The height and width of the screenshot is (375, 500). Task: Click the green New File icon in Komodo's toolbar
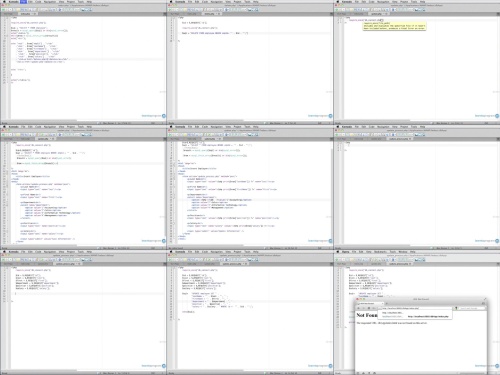3,10
